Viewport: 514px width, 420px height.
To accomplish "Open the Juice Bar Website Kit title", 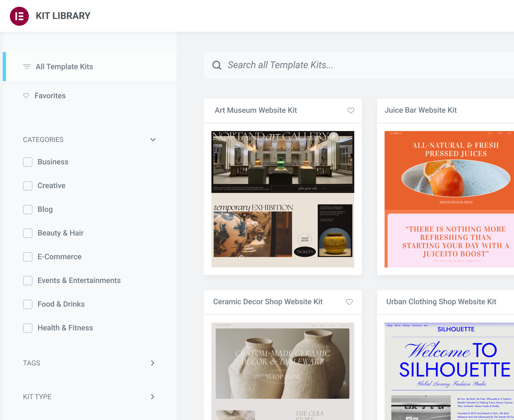I will [x=420, y=110].
